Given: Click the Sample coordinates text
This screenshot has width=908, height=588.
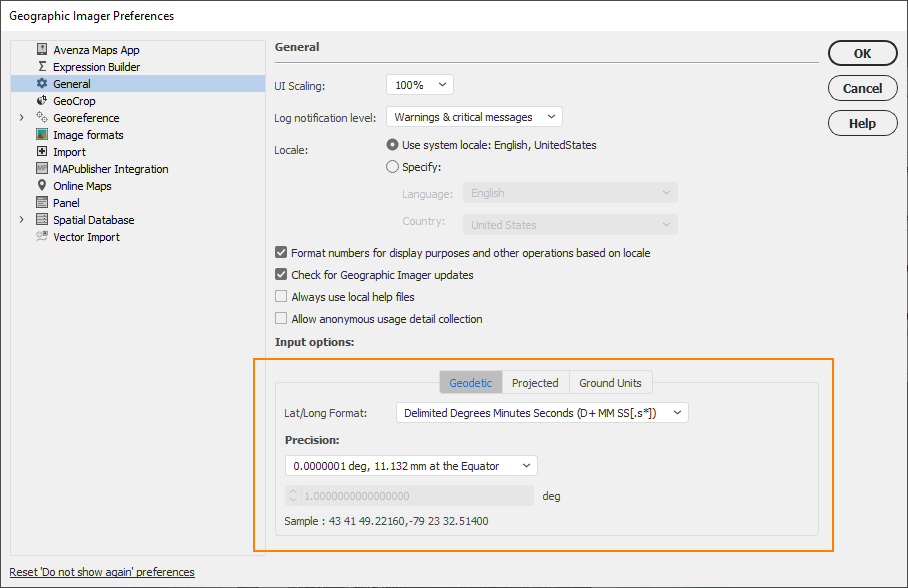Looking at the screenshot, I should 386,521.
